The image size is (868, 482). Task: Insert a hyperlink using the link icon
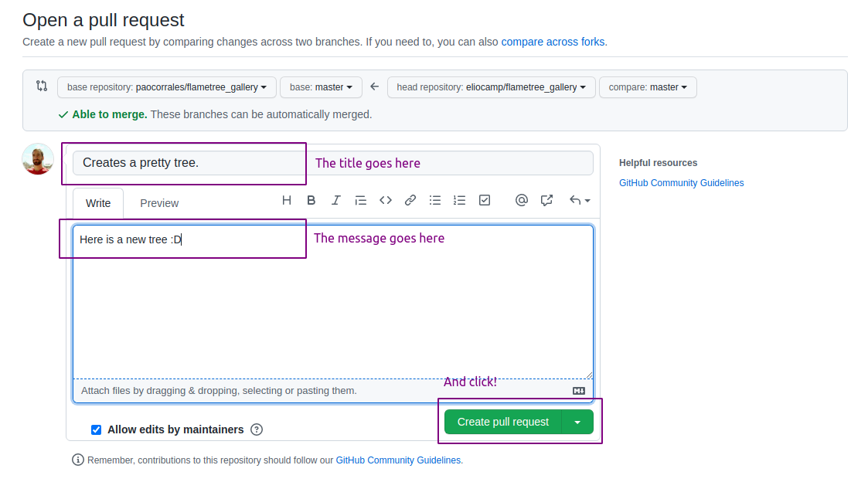pos(410,200)
